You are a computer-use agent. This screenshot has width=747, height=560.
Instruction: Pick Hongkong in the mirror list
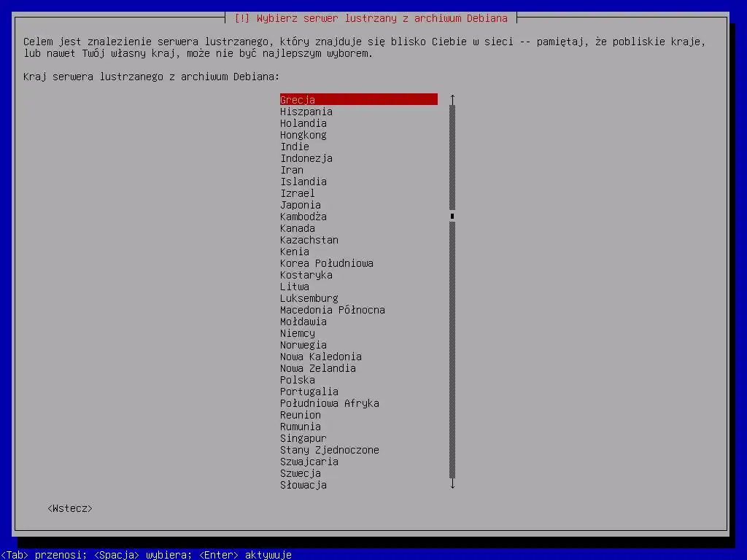coord(359,135)
